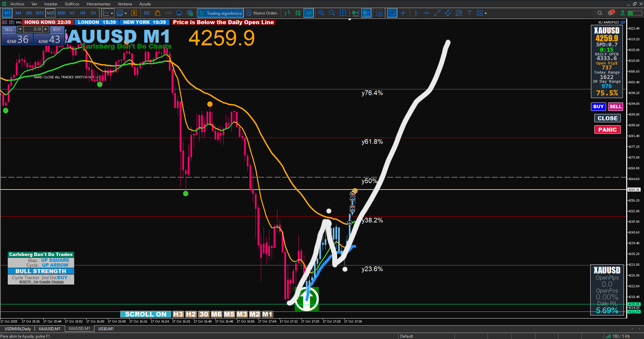Click the magenta SELL panel button
The height and width of the screenshot is (339, 644).
[x=615, y=107]
